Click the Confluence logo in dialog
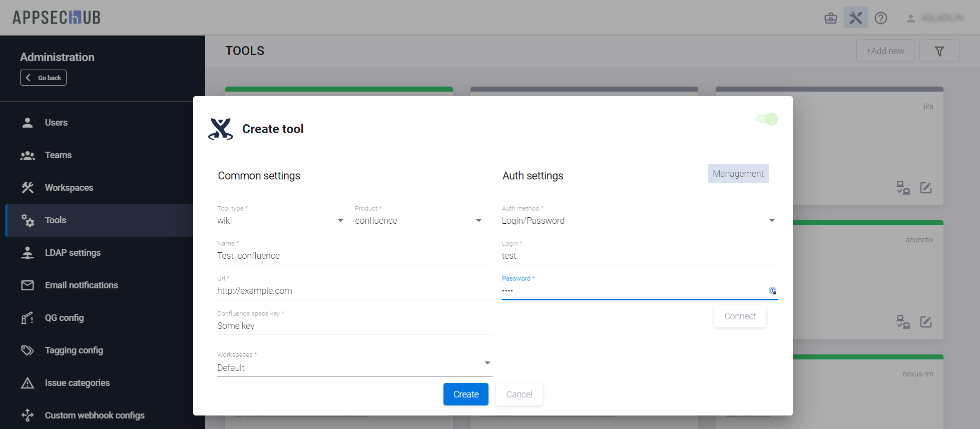 point(221,129)
